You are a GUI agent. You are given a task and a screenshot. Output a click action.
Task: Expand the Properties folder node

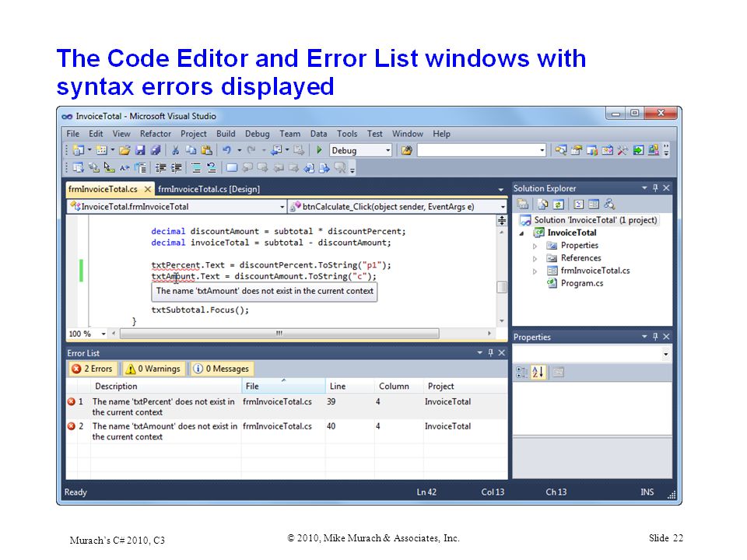tap(535, 247)
